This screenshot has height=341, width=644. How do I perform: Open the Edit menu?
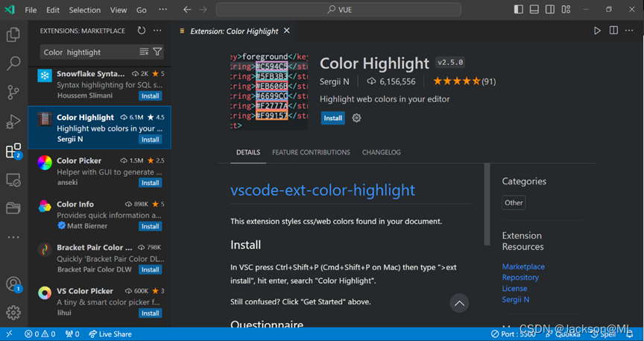53,10
